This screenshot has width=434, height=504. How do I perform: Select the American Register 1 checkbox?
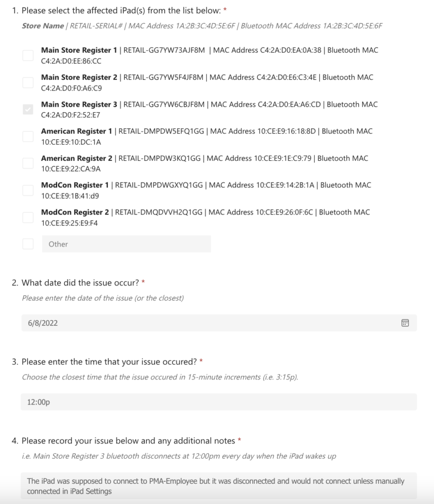point(28,136)
